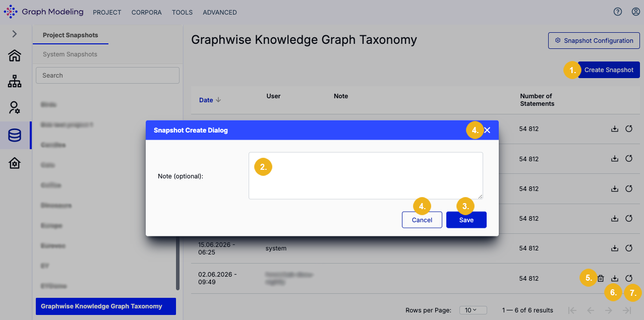Open the user account profile icon
Screen dimensions: 644x320
(x=636, y=12)
